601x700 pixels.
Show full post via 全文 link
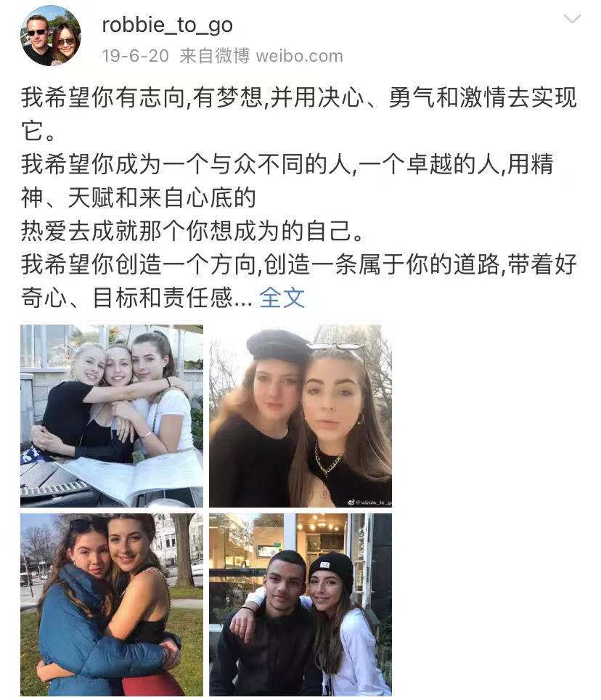(282, 297)
